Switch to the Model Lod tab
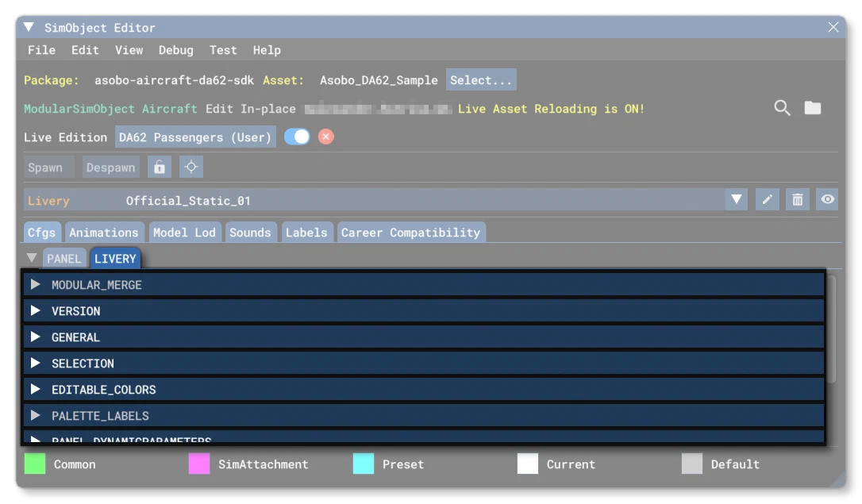This screenshot has width=862, height=504. [x=184, y=233]
